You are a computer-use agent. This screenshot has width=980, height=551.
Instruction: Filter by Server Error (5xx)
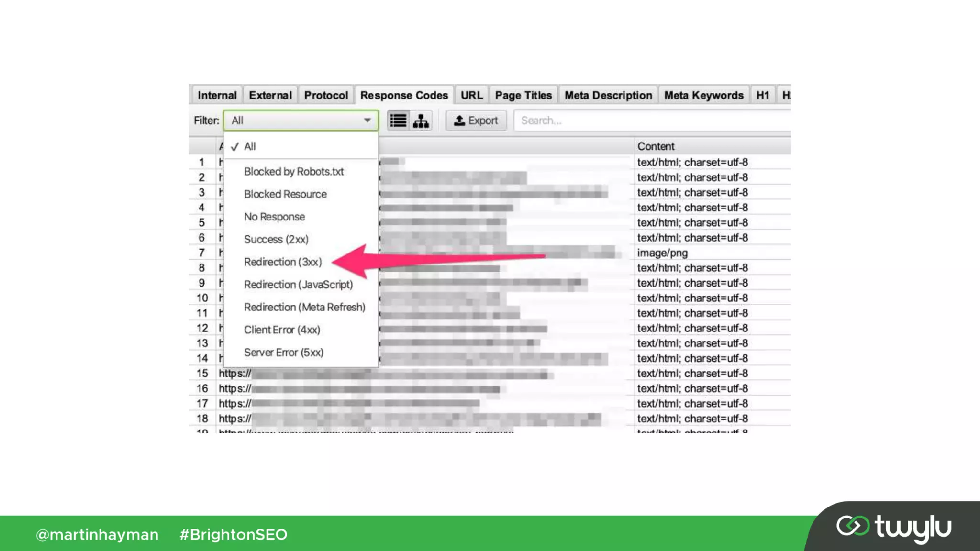[x=283, y=353]
